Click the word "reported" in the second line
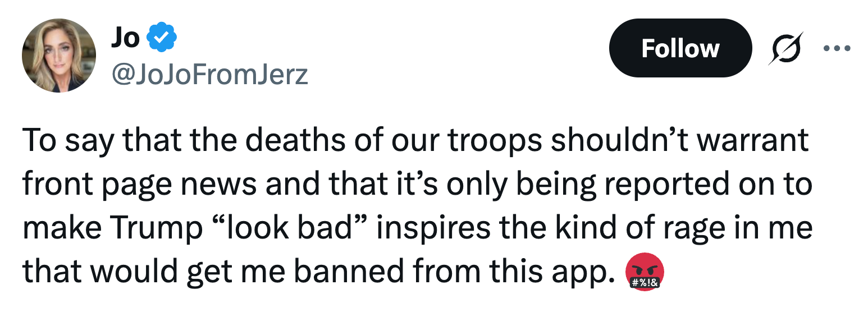 point(650,185)
